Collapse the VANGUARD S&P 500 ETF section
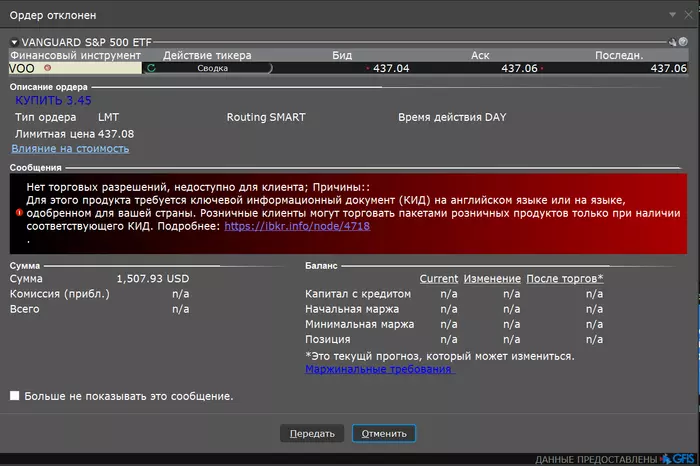Image resolution: width=700 pixels, height=466 pixels. [14, 42]
